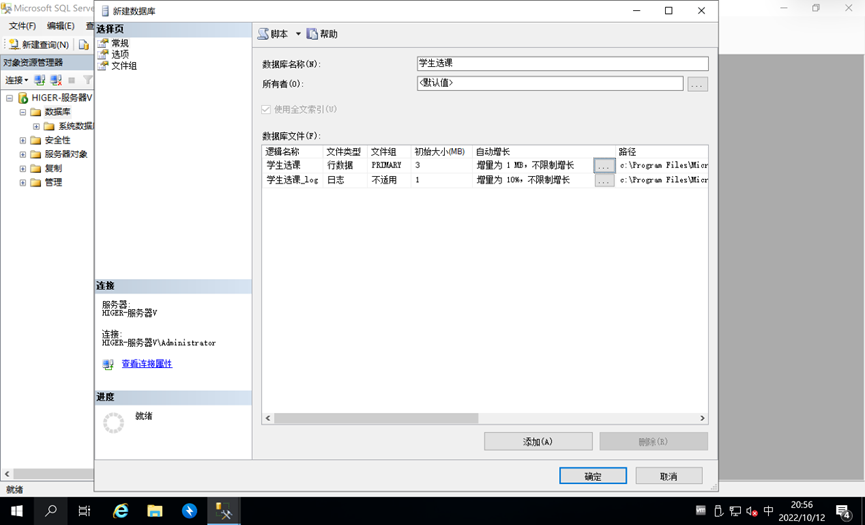This screenshot has width=865, height=525.
Task: Click the file grid scrollbar left arrow
Action: point(268,418)
